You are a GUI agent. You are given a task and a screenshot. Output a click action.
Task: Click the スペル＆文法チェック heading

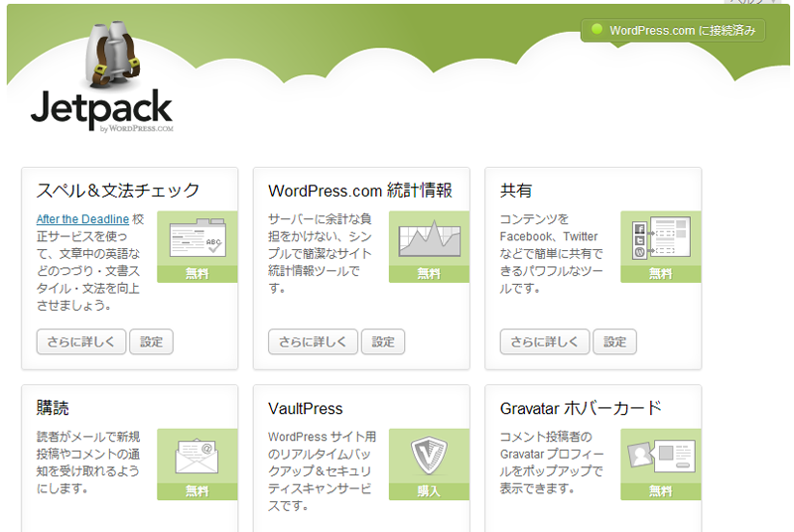pyautogui.click(x=118, y=191)
